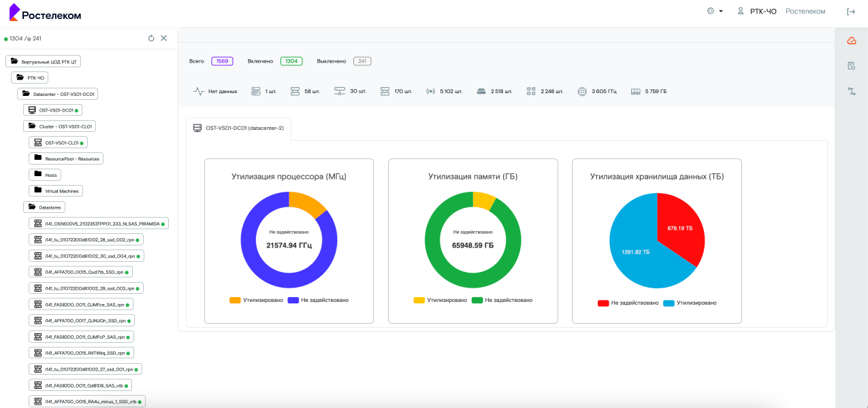Toggle 'Утилизировано' legend in storage chart
Image resolution: width=868 pixels, height=408 pixels.
click(690, 303)
